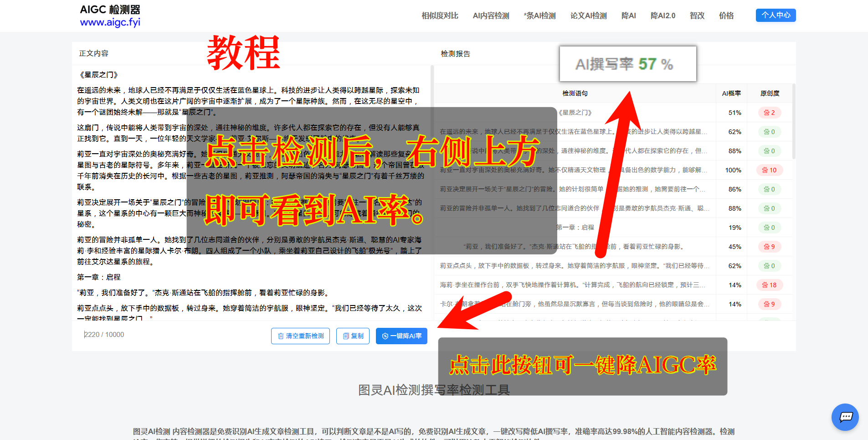Screen dimensions: 868x440
Task: Click 检测语句 column header
Action: (x=575, y=93)
